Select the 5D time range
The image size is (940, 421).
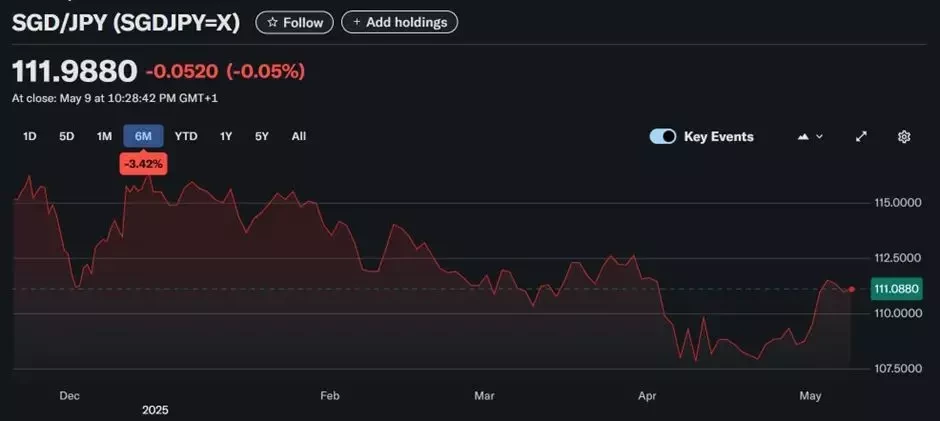[x=67, y=136]
